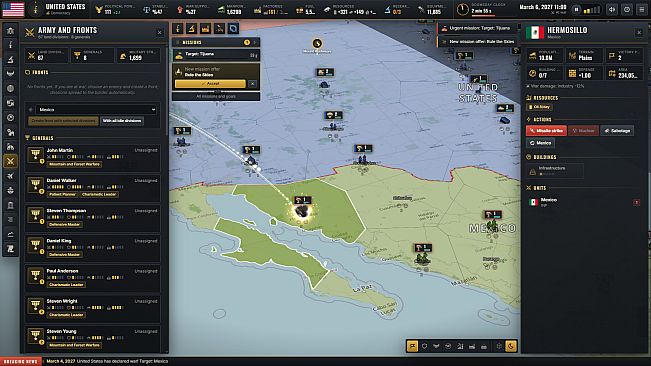Select general Steven Young

pos(92,339)
